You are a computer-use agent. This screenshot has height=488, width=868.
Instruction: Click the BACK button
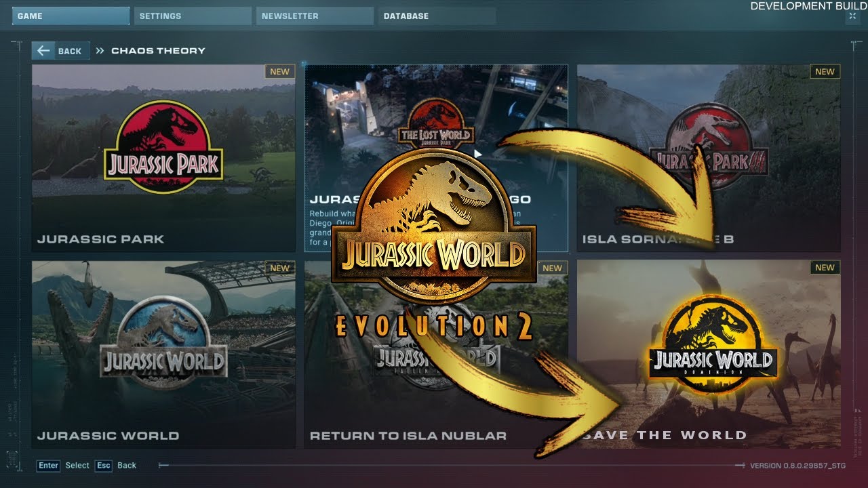[x=60, y=51]
